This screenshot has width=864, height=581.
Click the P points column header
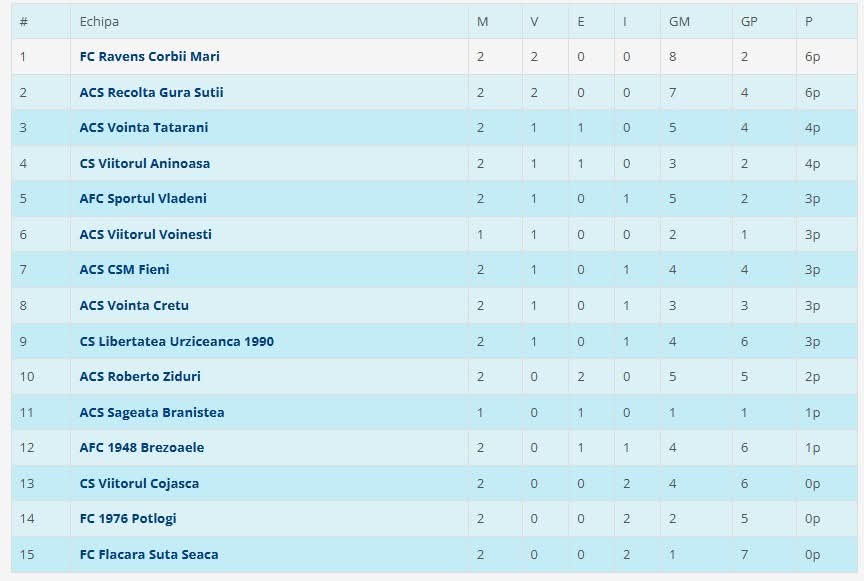coord(809,22)
